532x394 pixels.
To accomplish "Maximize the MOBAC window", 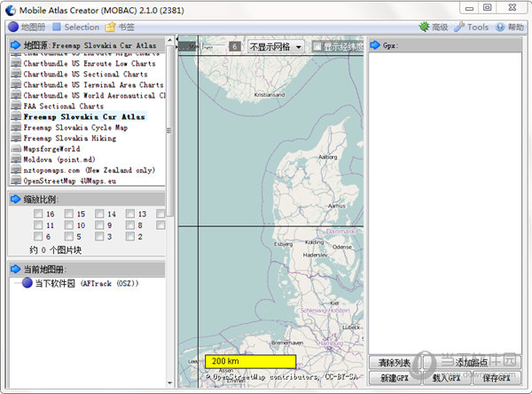I will click(487, 8).
